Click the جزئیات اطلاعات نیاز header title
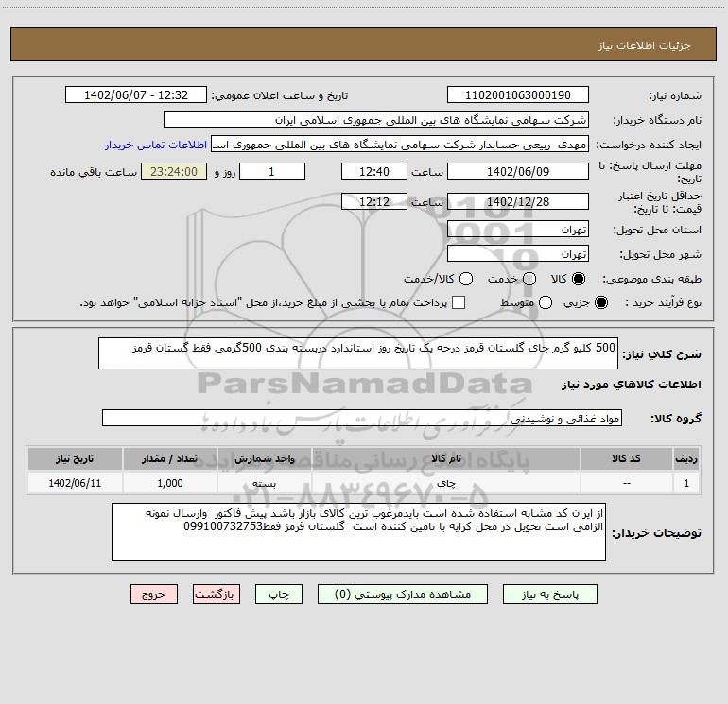Image resolution: width=728 pixels, height=704 pixels. click(x=645, y=45)
